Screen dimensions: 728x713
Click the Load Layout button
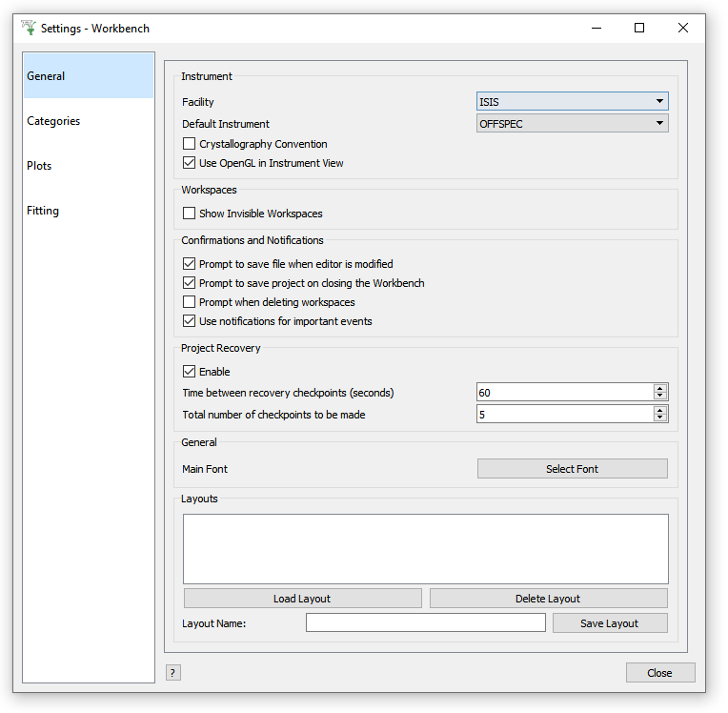coord(302,599)
